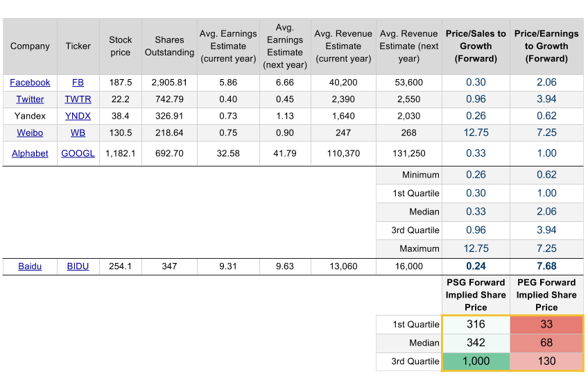Viewport: 588px width, 376px height.
Task: Click the BIDU ticker link
Action: tap(78, 266)
